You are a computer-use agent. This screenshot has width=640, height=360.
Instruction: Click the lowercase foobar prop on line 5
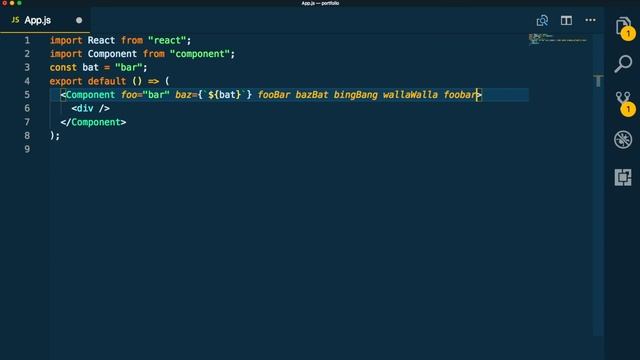(460, 95)
